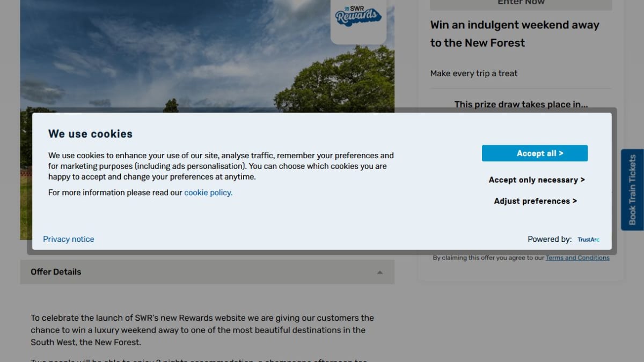Click the Offer Details section header
644x362 pixels.
(x=207, y=272)
